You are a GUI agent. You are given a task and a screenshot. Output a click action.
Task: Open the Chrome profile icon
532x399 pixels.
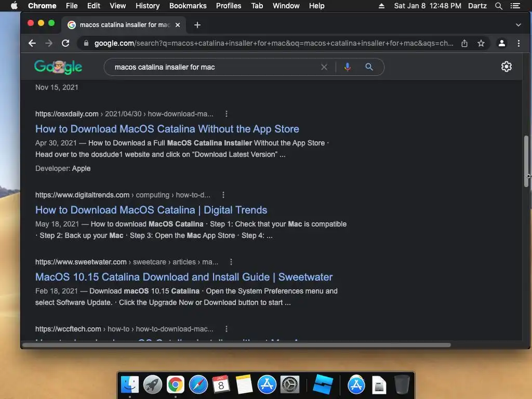(x=501, y=43)
